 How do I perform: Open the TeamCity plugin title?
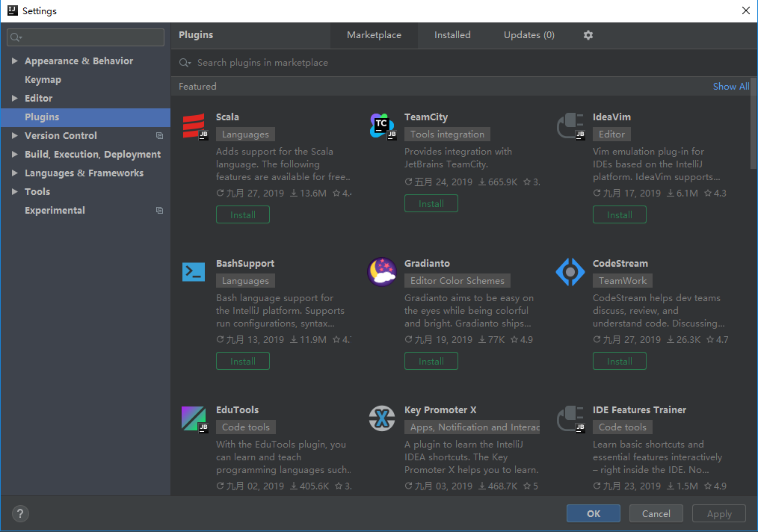point(426,117)
